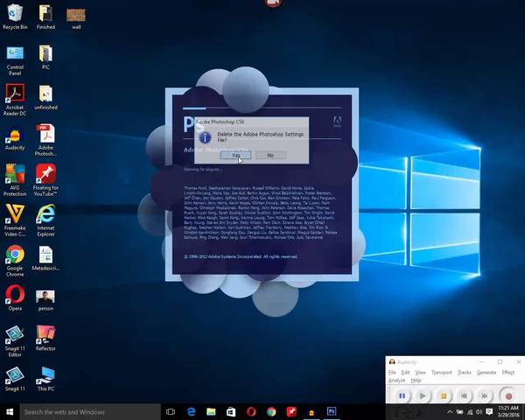Open Audacity's Analyze menu
The height and width of the screenshot is (420, 525).
click(x=396, y=380)
